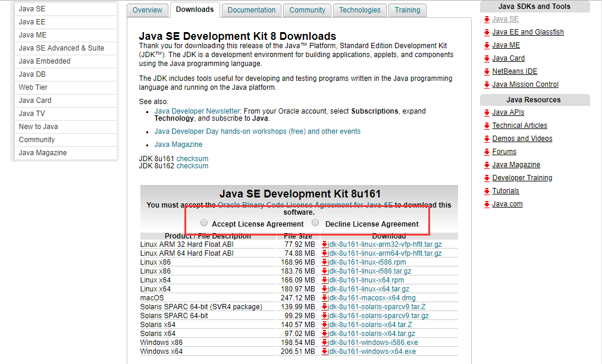Screen dimensions: 602x364
Task: Click the red arrow icon beside Tutorials
Action: (487, 191)
